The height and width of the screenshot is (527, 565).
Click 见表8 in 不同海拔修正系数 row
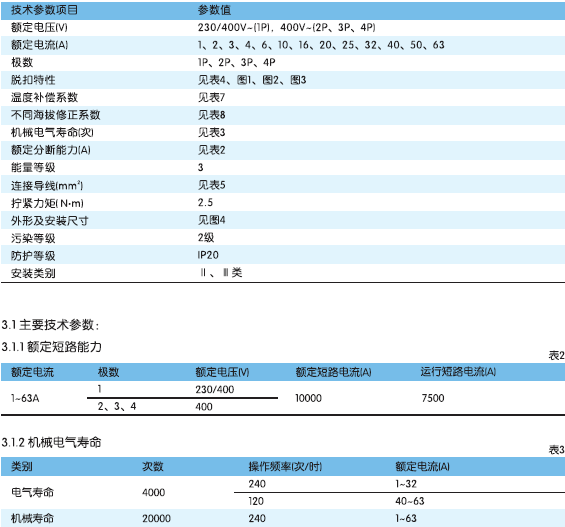click(212, 115)
